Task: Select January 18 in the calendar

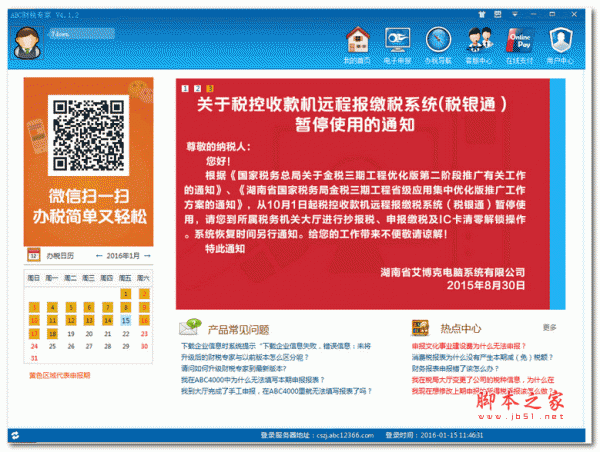Action: click(x=52, y=334)
